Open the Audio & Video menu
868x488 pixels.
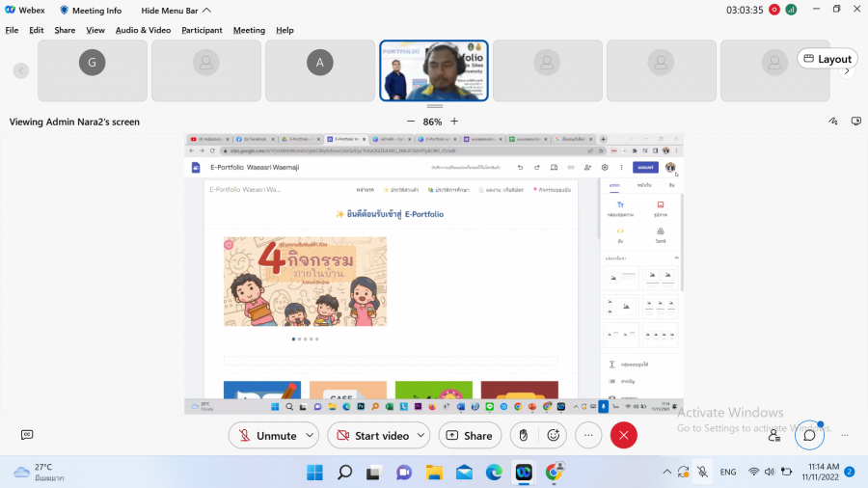coord(143,30)
